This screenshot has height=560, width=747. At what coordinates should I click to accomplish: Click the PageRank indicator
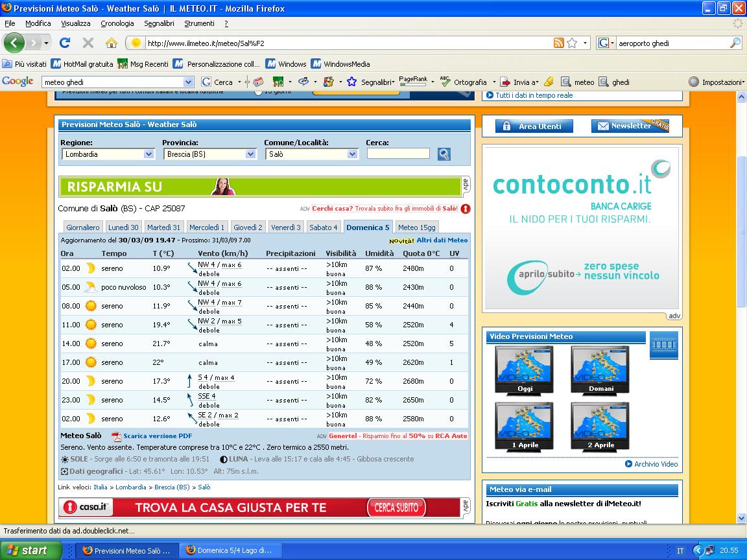(x=412, y=81)
